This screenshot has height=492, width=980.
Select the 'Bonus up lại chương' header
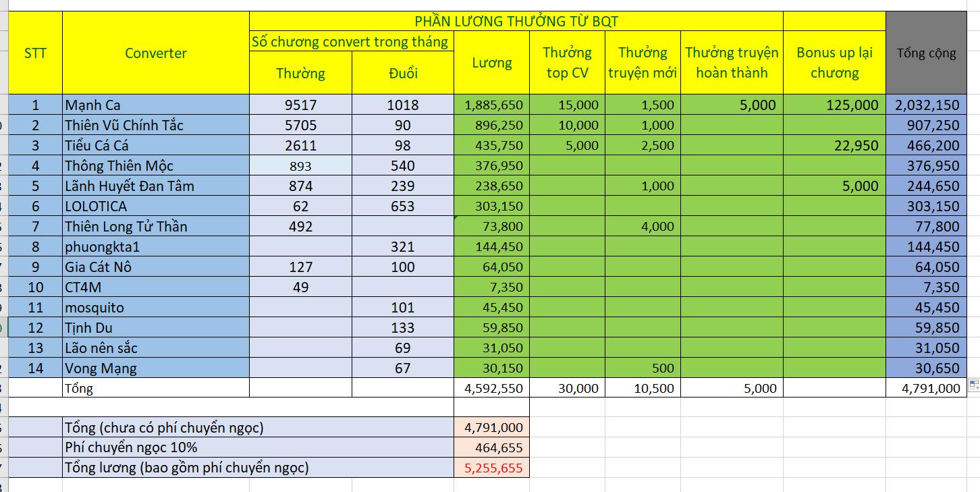coord(834,63)
